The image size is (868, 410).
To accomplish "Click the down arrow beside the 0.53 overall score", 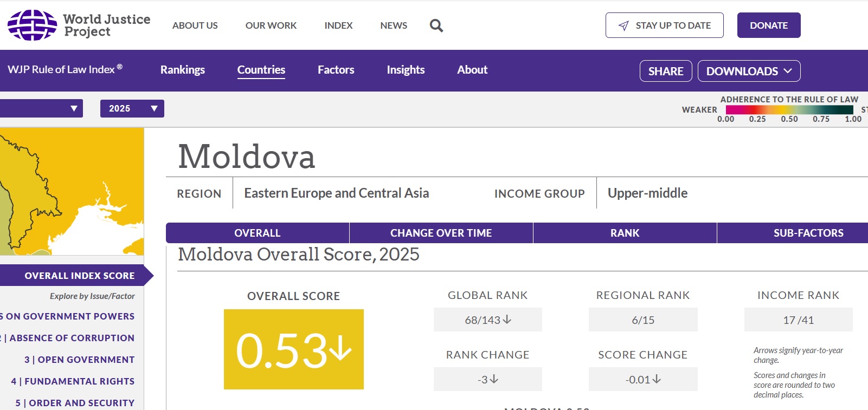I will point(341,348).
